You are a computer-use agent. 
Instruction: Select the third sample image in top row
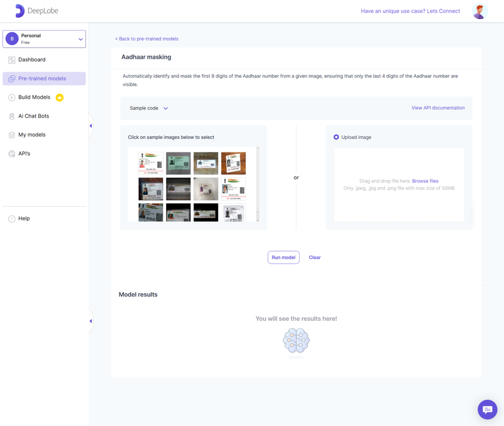coord(206,163)
